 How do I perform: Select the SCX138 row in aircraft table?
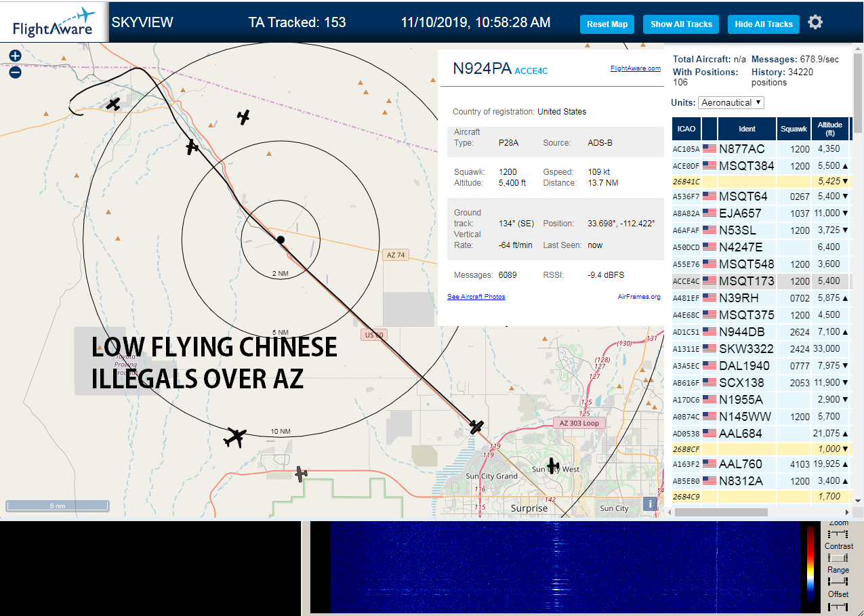coord(761,382)
